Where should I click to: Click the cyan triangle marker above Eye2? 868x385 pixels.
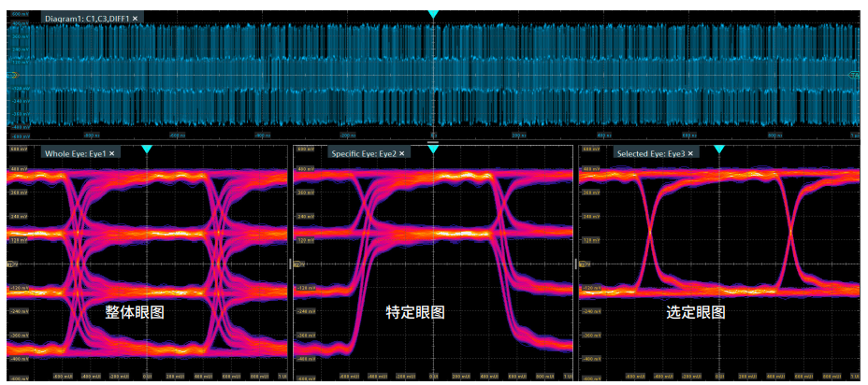click(x=432, y=150)
